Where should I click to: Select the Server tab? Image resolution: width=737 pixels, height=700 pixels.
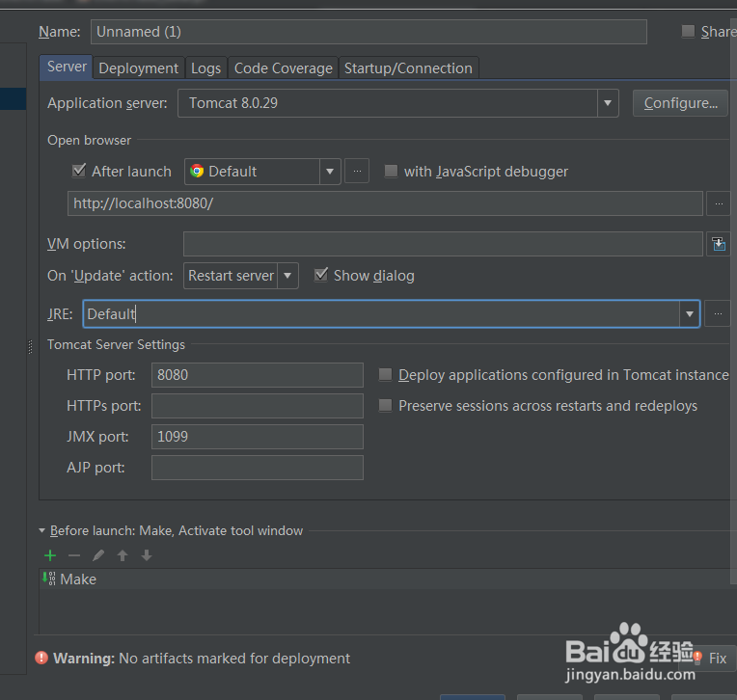67,67
